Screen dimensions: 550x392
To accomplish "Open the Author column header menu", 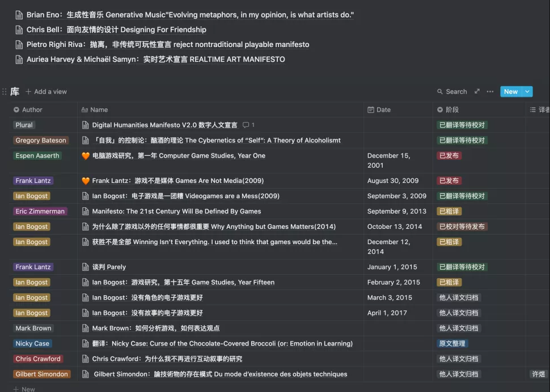I will point(32,110).
